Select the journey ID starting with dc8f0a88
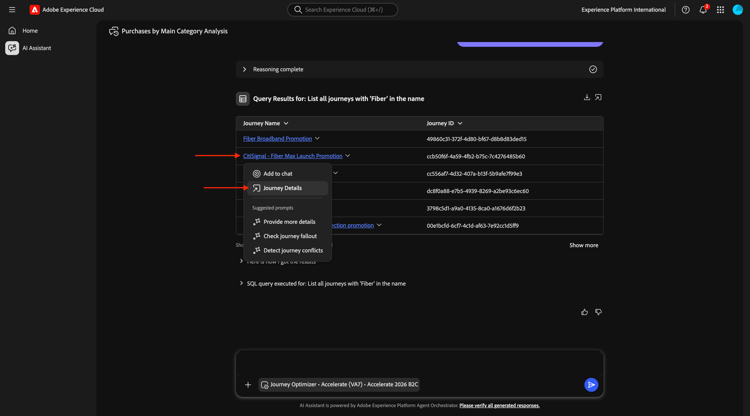 [x=478, y=191]
